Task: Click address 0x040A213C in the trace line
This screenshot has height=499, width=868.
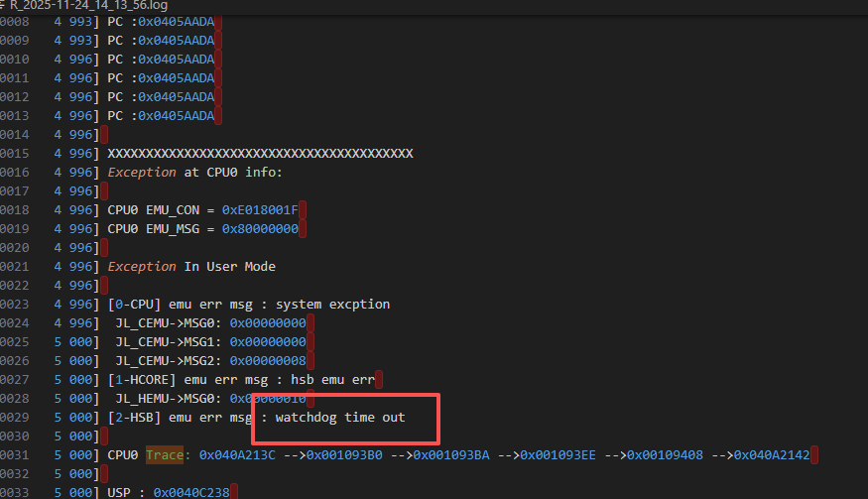Action: (237, 454)
